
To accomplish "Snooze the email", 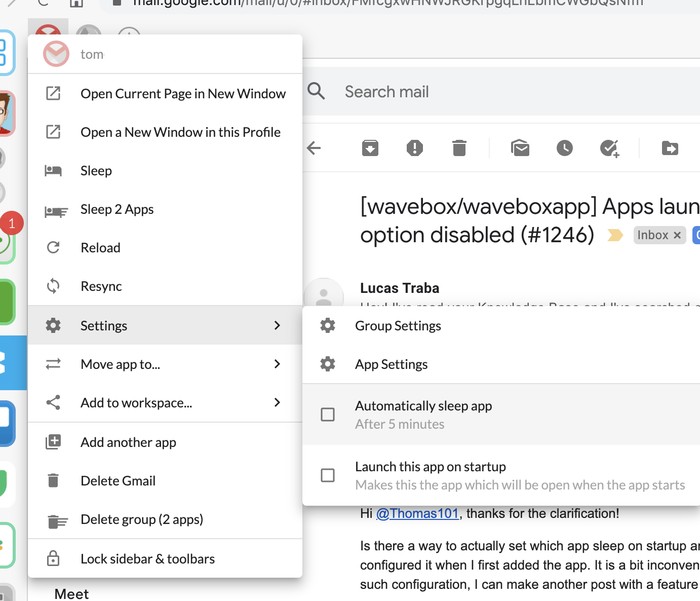I will (564, 148).
